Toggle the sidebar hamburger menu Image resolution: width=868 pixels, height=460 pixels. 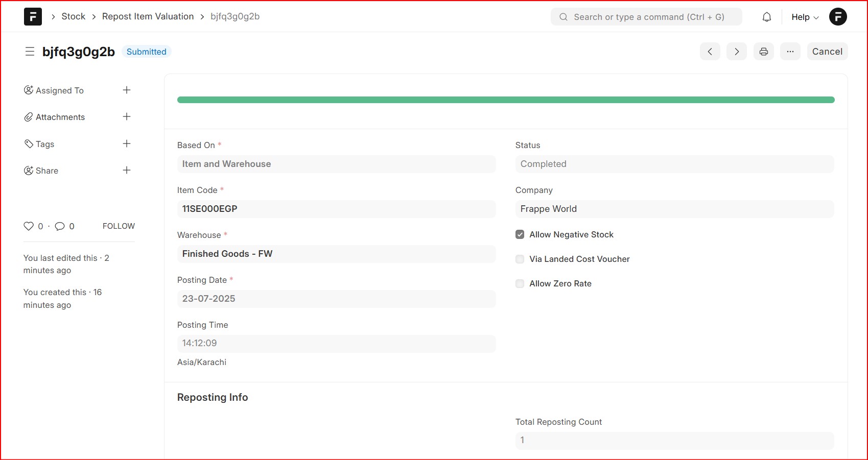[30, 52]
